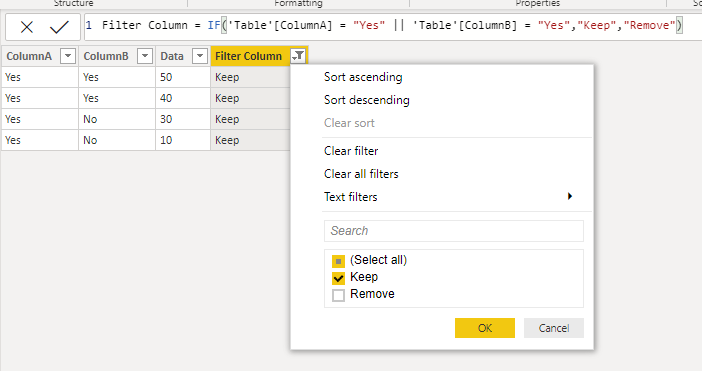Click Keep cell in row with 40

pos(250,98)
